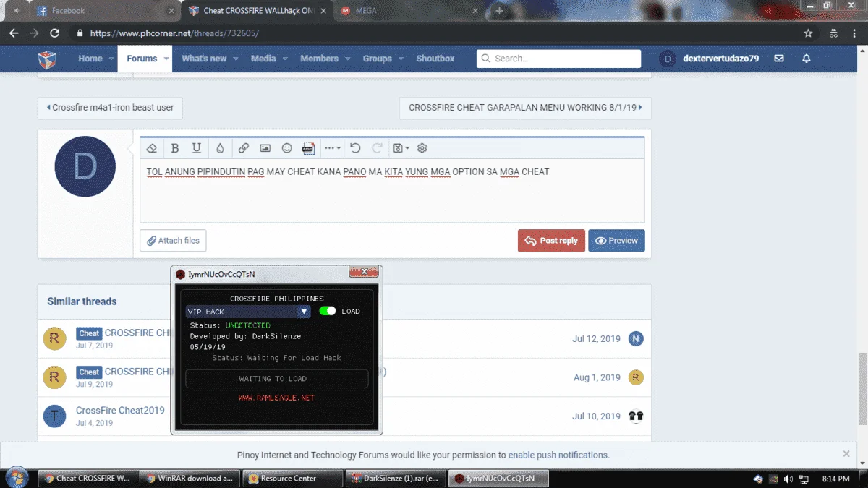868x488 pixels.
Task: Open the smilies emoji picker
Action: [287, 148]
